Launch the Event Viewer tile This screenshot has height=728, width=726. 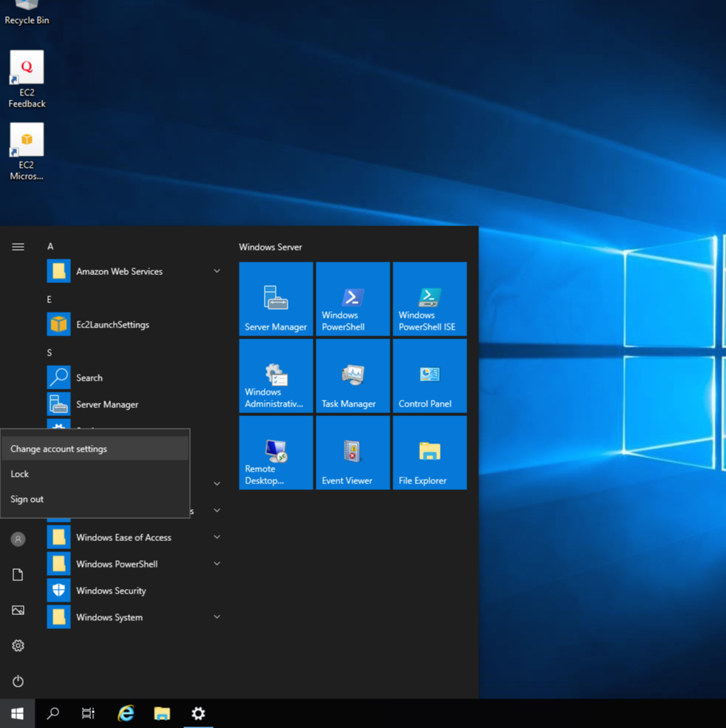353,452
